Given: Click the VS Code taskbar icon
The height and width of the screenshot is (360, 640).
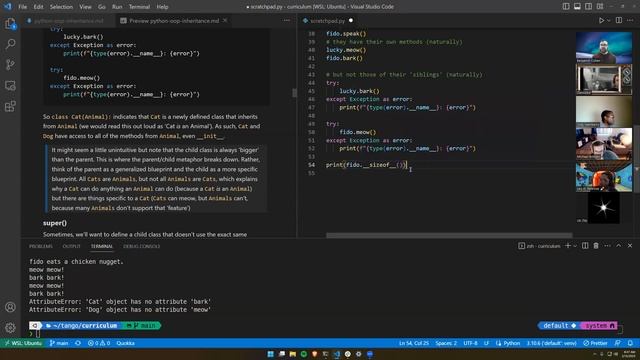Looking at the screenshot, I should tap(337, 354).
